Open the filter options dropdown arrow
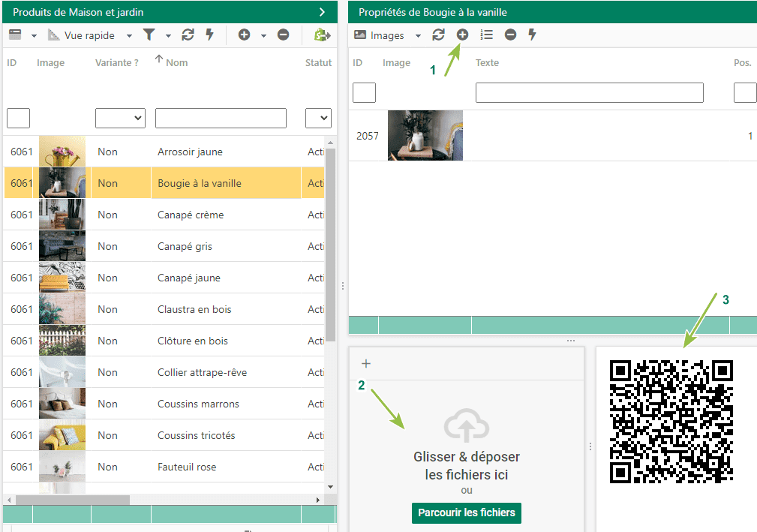This screenshot has width=757, height=532. pyautogui.click(x=168, y=36)
